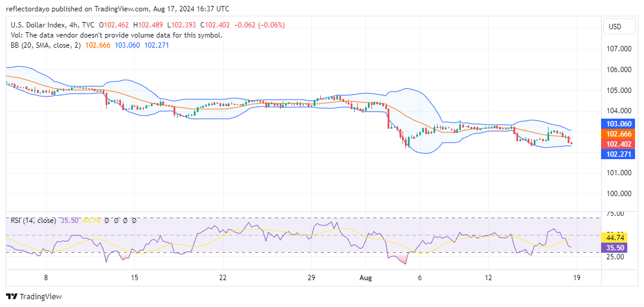Click the blue 102.271 lower band price label
644x307 pixels.
(618, 155)
